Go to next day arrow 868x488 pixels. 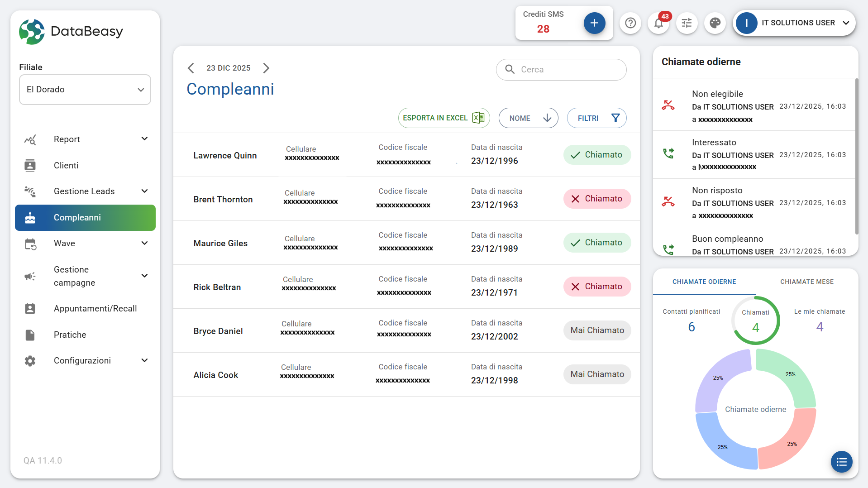coord(266,68)
